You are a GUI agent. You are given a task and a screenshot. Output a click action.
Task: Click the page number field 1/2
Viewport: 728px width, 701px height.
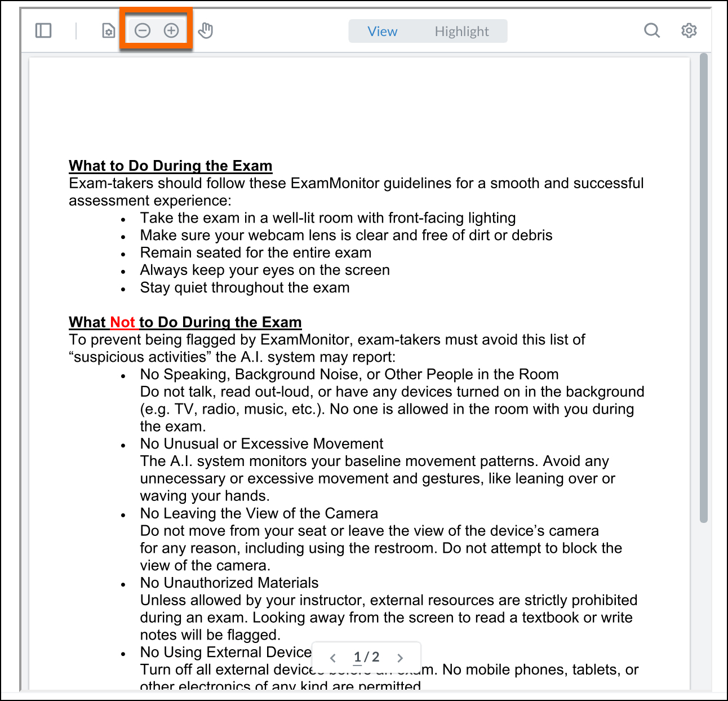pyautogui.click(x=366, y=657)
